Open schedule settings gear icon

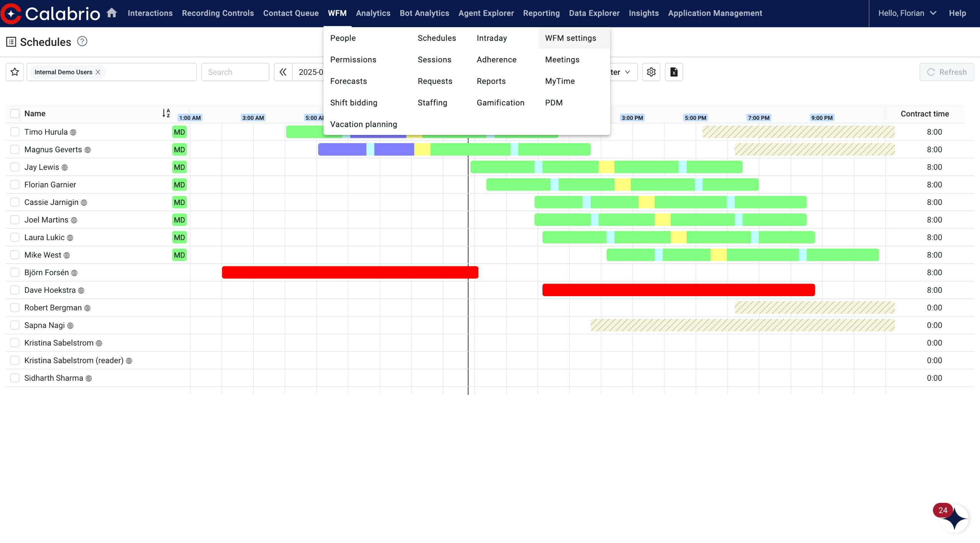[651, 72]
